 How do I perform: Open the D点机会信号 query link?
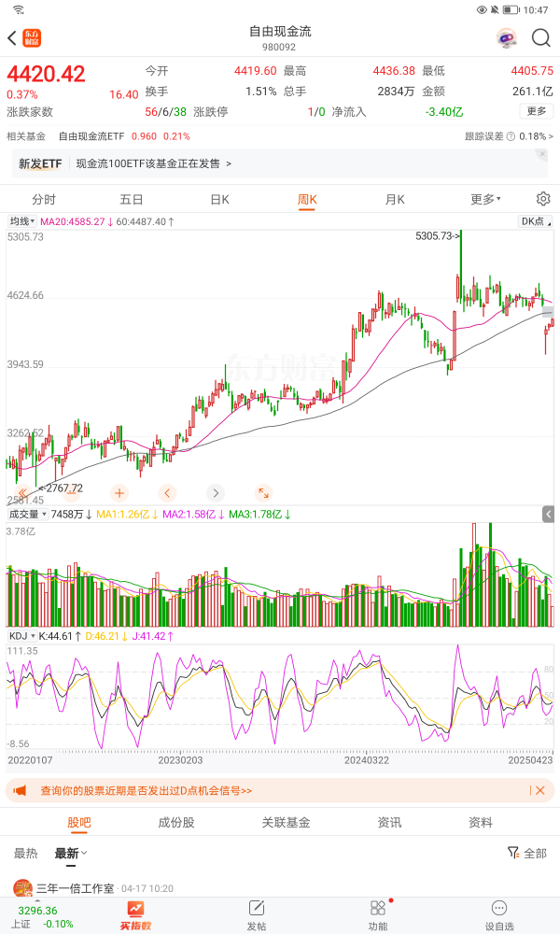147,790
